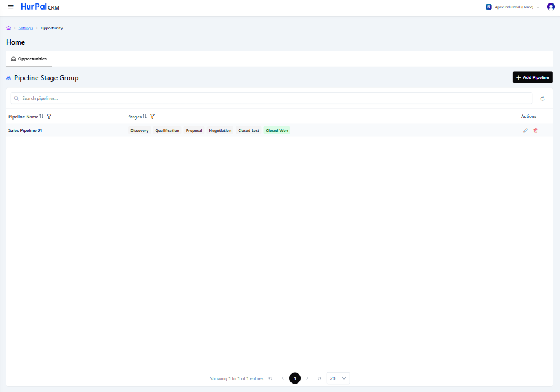Click the HurPal CRM logo

(40, 7)
